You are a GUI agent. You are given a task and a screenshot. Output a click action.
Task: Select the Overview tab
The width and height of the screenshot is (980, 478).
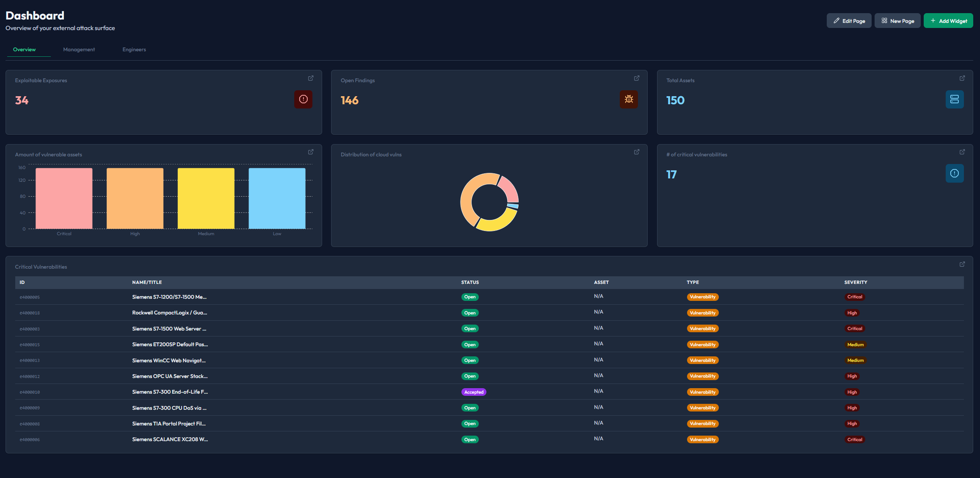tap(24, 49)
